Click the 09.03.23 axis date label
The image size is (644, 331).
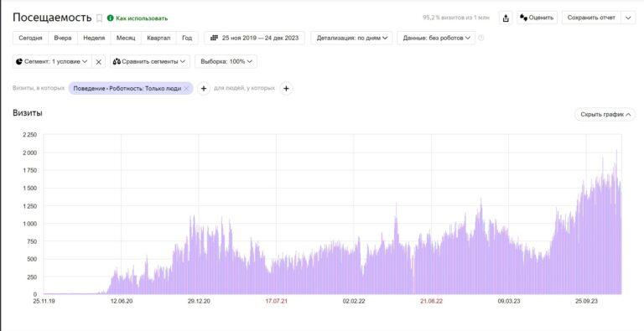coord(509,302)
